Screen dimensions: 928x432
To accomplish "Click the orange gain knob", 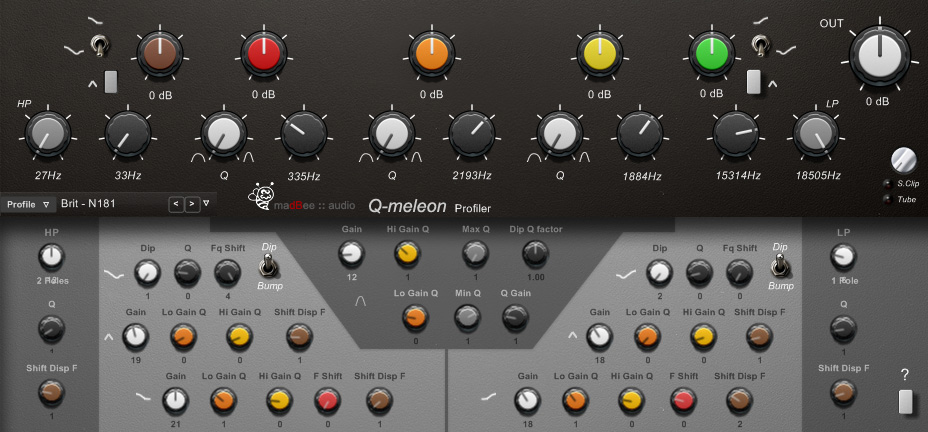I will click(x=431, y=54).
